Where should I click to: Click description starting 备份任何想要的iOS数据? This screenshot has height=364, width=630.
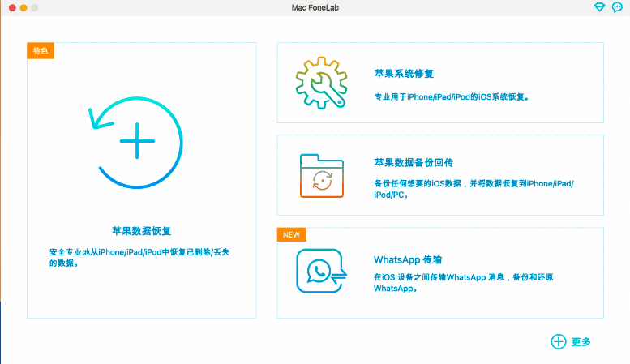pyautogui.click(x=474, y=189)
